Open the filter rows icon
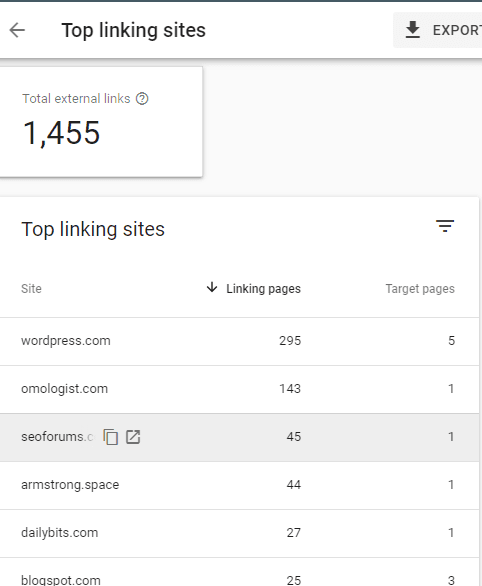Viewport: 482px width, 586px height. pos(445,226)
